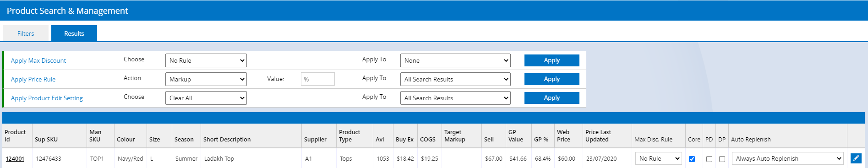Enable the PD checkbox in product row

709,159
